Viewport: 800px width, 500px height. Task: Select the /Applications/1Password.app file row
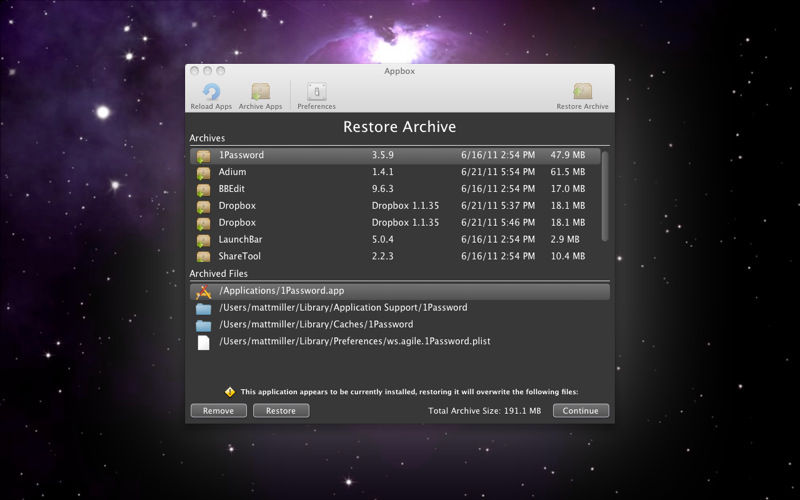pyautogui.click(x=399, y=291)
